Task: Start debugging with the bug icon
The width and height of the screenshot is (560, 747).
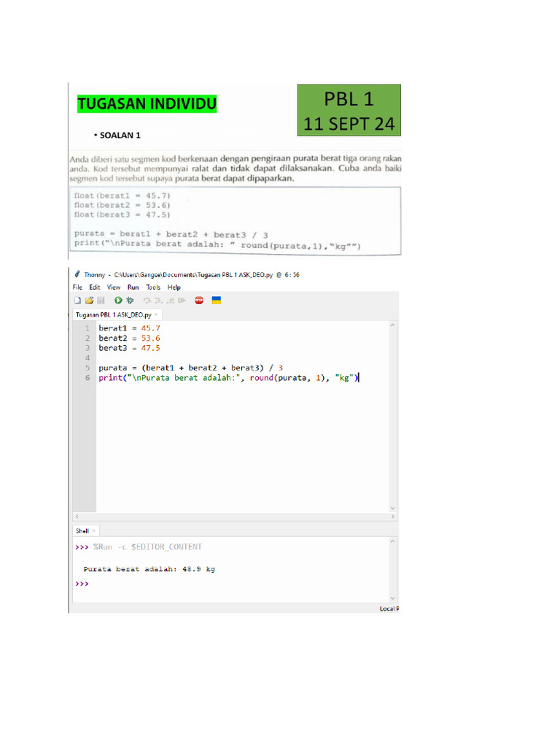Action: point(130,301)
